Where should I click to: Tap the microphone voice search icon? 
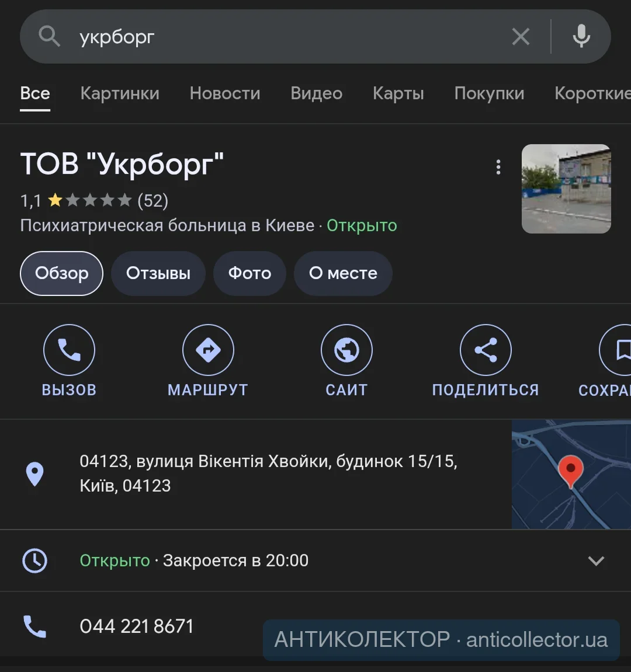(581, 36)
